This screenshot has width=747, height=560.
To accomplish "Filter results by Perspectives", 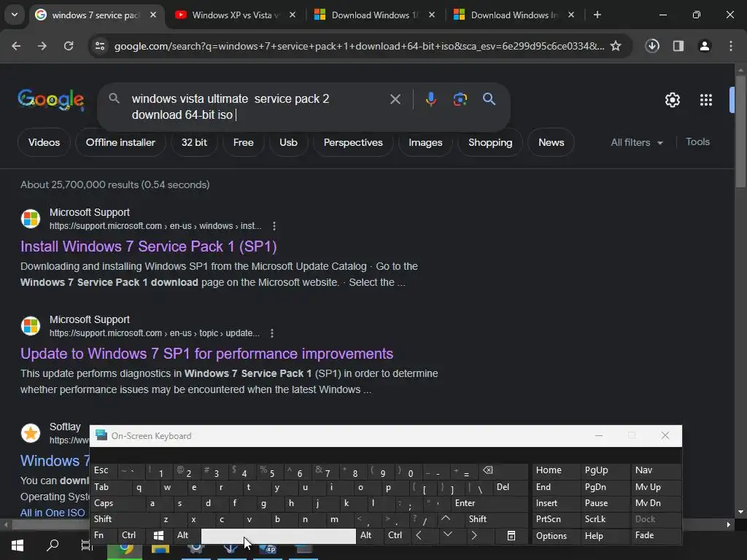I will tap(353, 142).
